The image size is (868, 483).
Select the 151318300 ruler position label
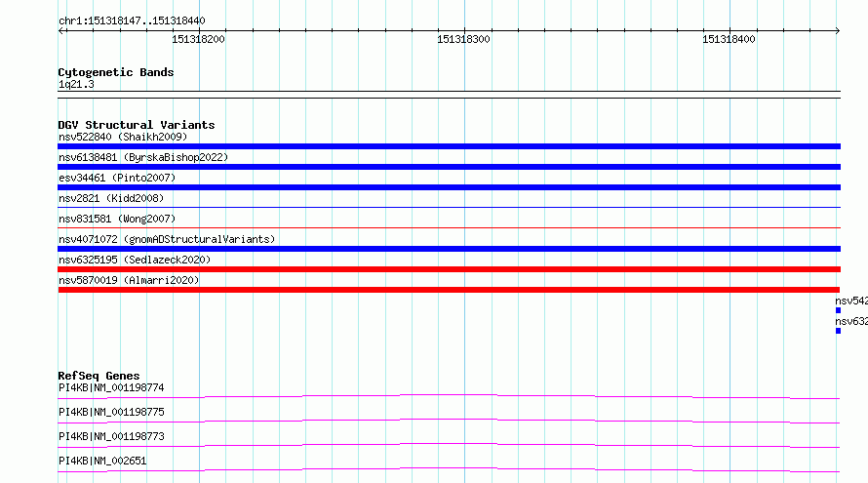[463, 39]
